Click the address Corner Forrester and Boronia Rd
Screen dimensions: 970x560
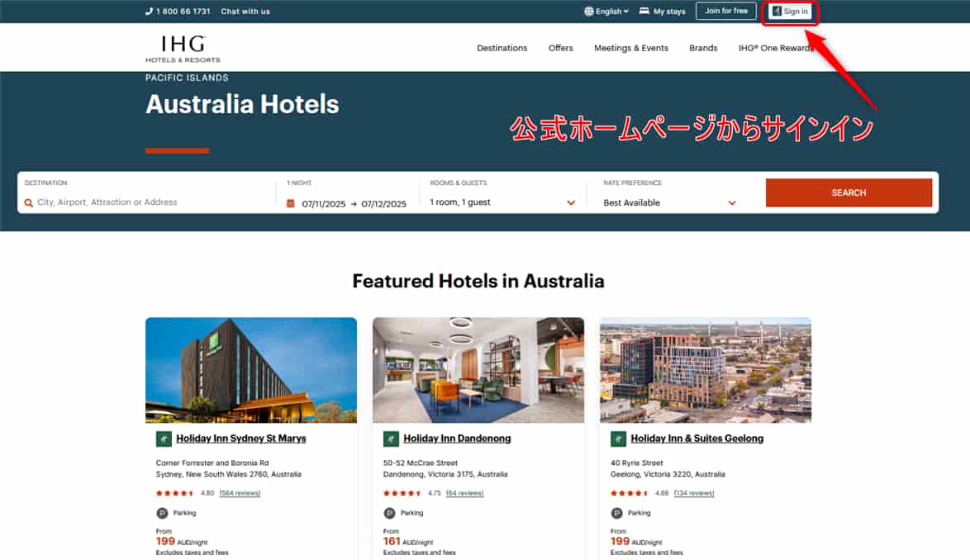pyautogui.click(x=212, y=463)
